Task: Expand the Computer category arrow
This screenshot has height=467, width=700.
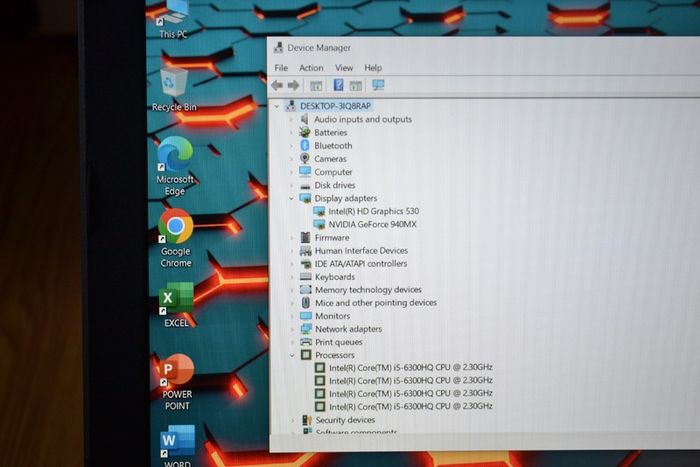Action: tap(292, 172)
